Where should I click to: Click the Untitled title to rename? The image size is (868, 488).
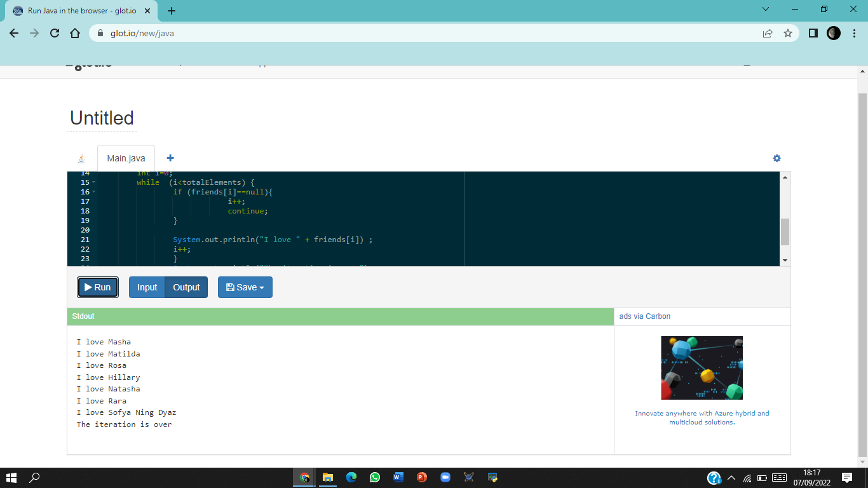[102, 118]
